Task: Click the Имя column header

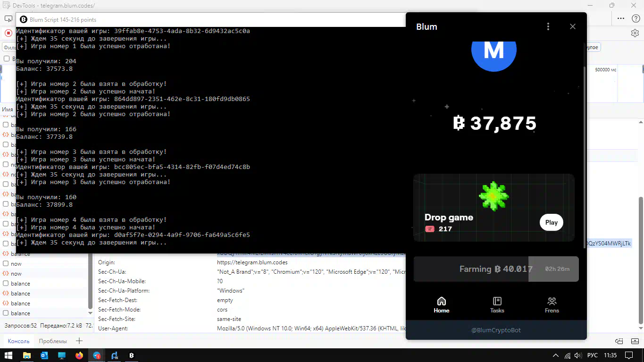Action: click(x=8, y=109)
